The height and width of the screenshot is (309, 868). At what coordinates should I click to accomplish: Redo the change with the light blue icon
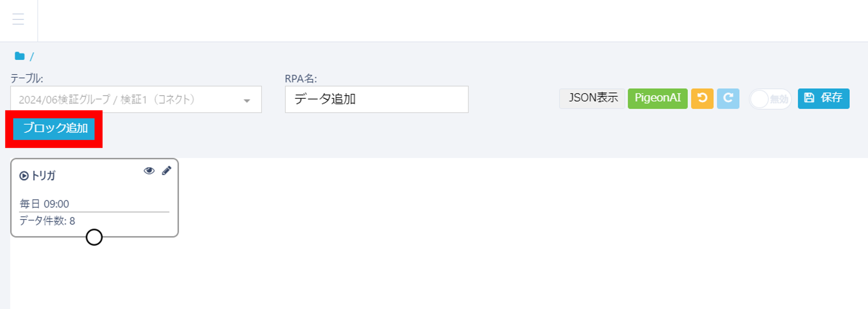point(728,98)
